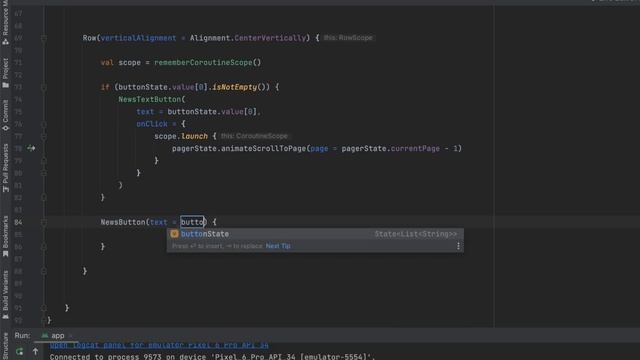Click the partially typed 'butto' text field
640x360 pixels.
tap(192, 222)
